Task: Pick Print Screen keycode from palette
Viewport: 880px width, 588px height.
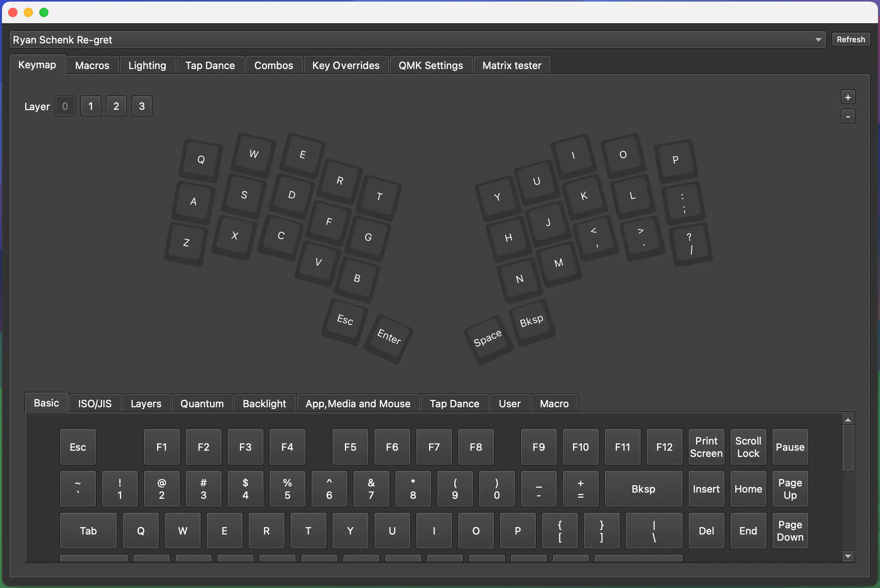Action: pos(706,447)
